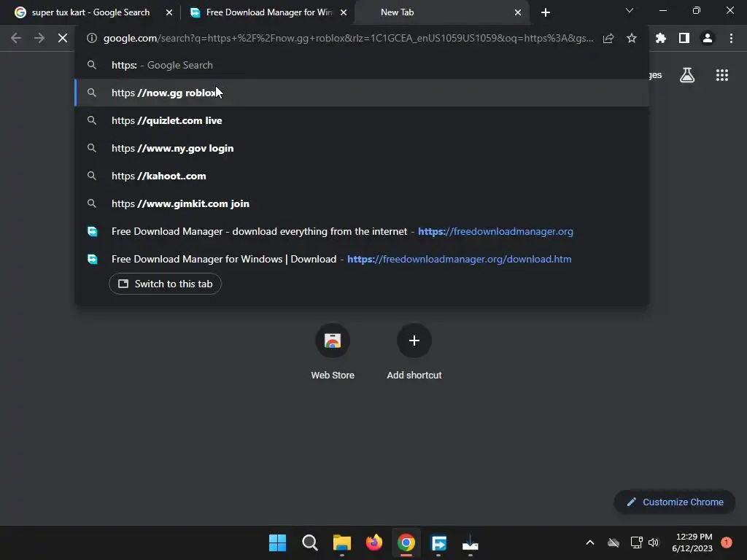
Task: Open the Extensions puzzle icon
Action: (661, 38)
